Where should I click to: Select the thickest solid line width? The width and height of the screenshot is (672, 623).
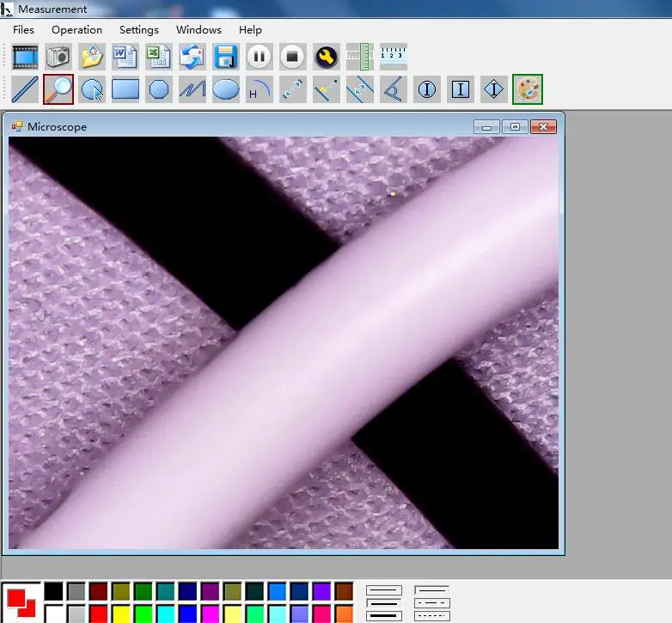384,615
